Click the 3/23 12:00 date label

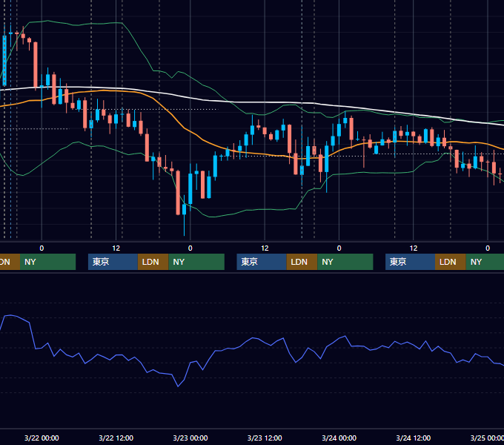265,438
